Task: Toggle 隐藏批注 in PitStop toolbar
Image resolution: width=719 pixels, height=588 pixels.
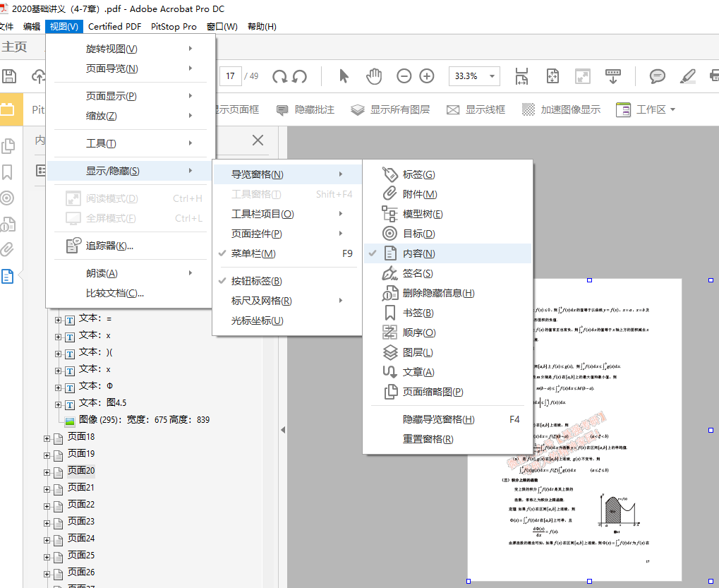Action: tap(306, 109)
